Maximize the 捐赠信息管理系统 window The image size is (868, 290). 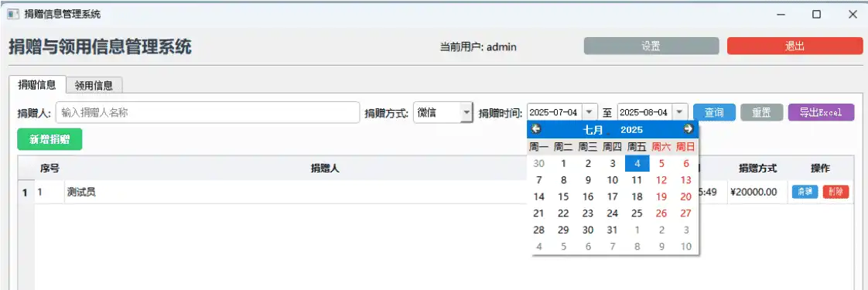pyautogui.click(x=816, y=15)
